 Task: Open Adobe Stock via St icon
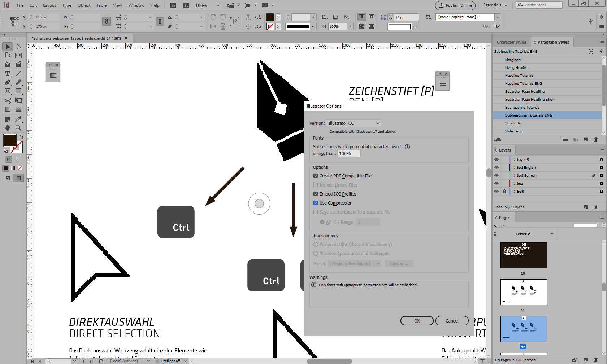[x=186, y=5]
